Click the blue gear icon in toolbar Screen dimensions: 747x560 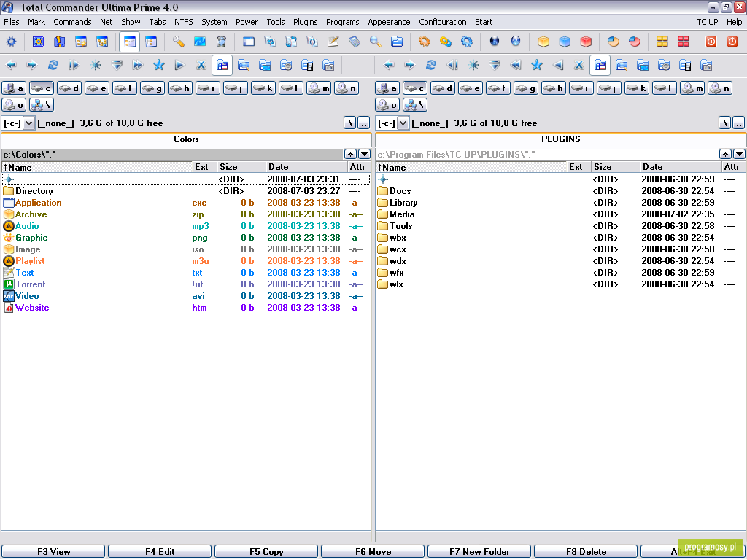[x=466, y=42]
